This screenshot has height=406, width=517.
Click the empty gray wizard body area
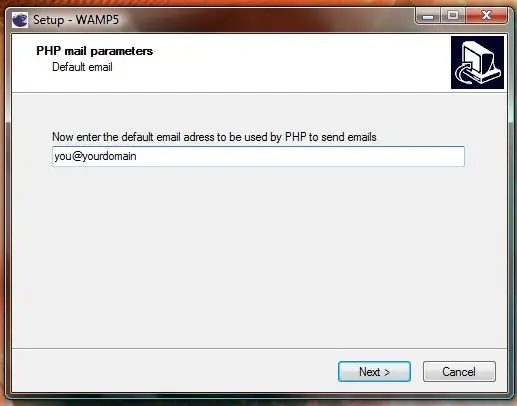coord(259,257)
